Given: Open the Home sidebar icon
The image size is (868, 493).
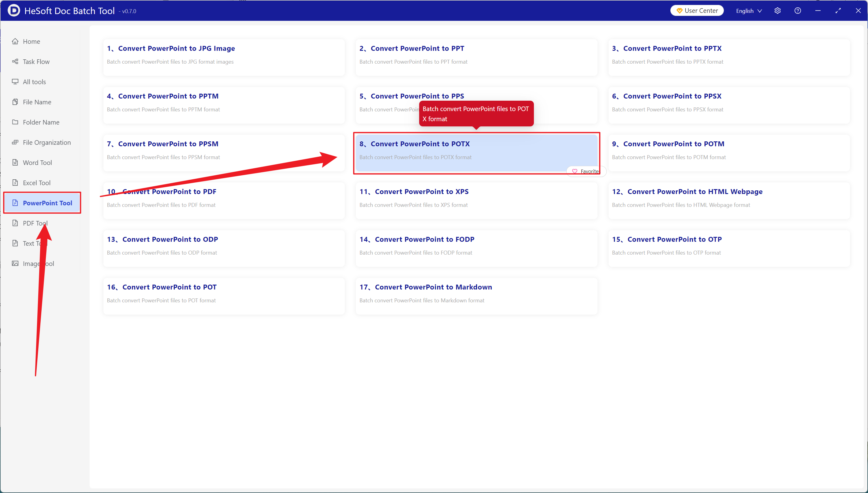Looking at the screenshot, I should pyautogui.click(x=15, y=41).
